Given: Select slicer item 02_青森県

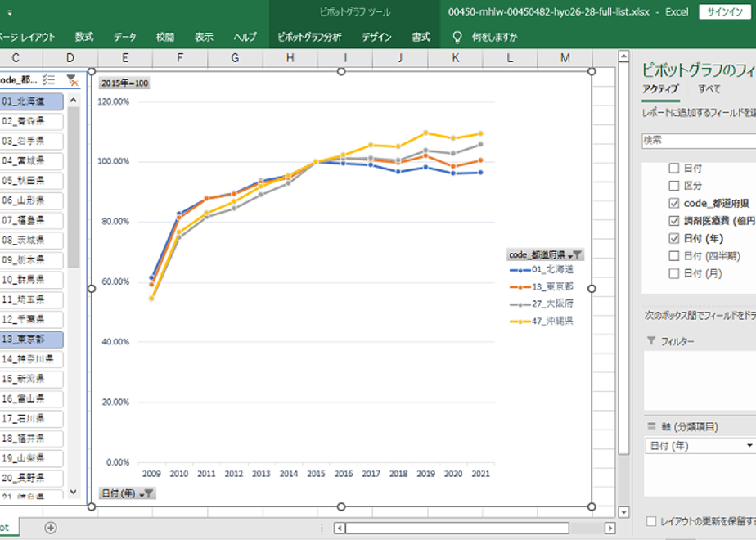Looking at the screenshot, I should point(31,121).
